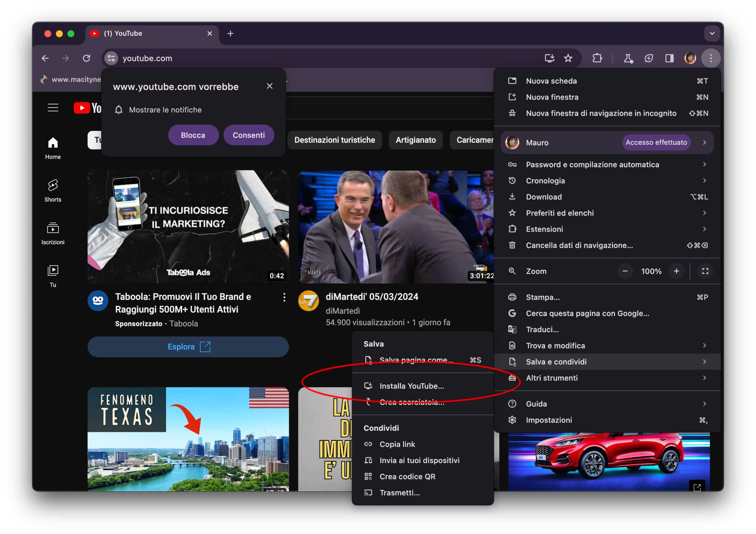
Task: Decrease zoom with the minus button
Action: click(625, 271)
